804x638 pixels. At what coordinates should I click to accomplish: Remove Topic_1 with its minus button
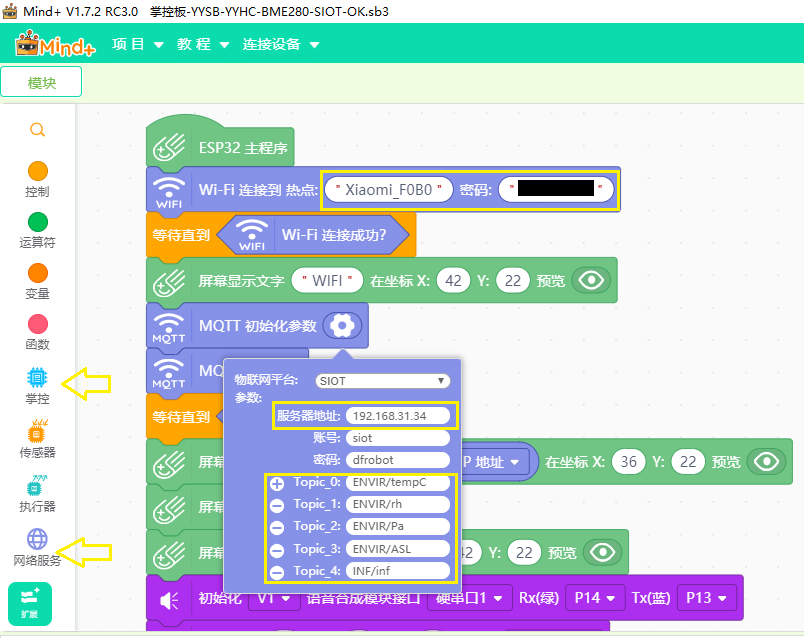(277, 506)
